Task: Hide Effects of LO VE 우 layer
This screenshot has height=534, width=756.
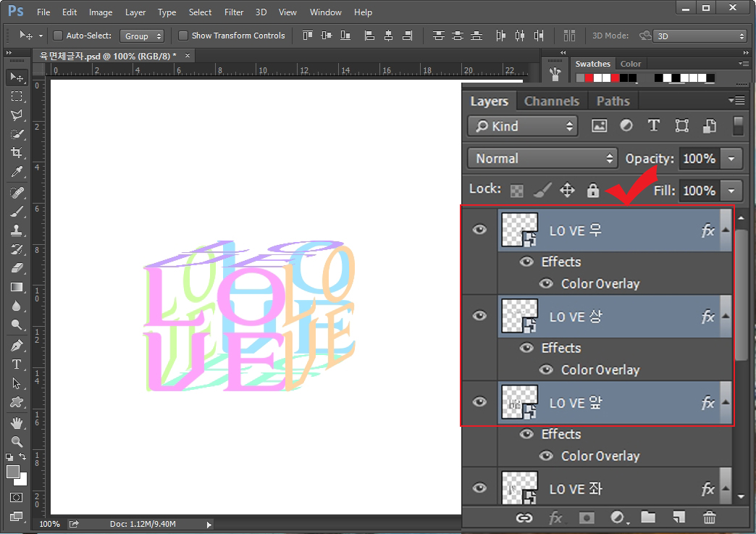Action: pyautogui.click(x=526, y=262)
